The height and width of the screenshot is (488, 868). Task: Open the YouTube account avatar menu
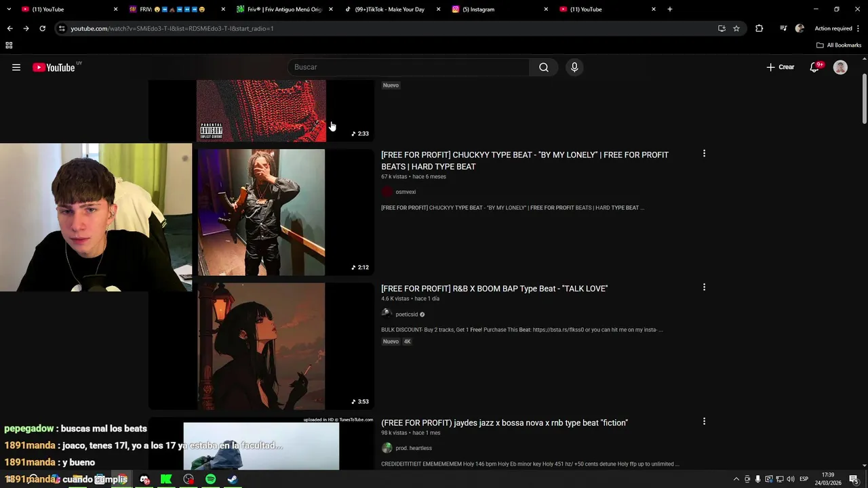pyautogui.click(x=840, y=67)
